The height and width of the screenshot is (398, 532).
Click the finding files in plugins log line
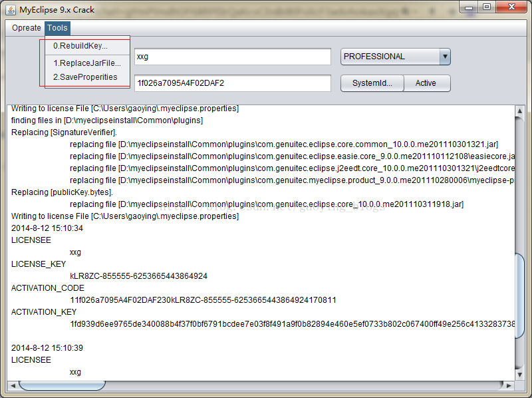(107, 120)
